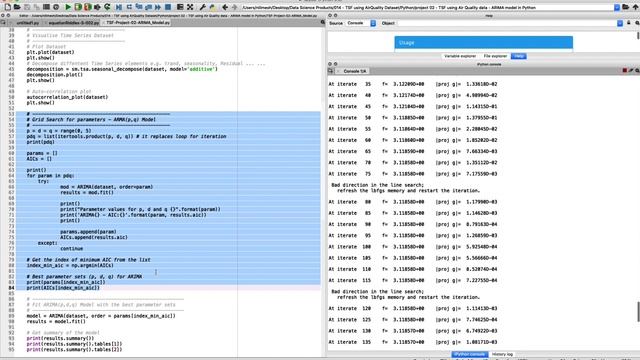Browse a working directory folder icon
Screen dimensions: 640x360
626,7
